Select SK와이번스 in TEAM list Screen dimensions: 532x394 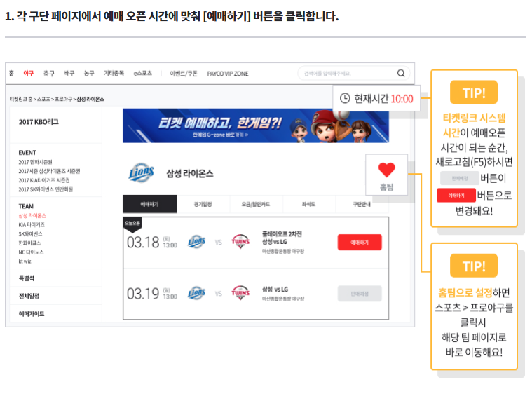pos(30,234)
